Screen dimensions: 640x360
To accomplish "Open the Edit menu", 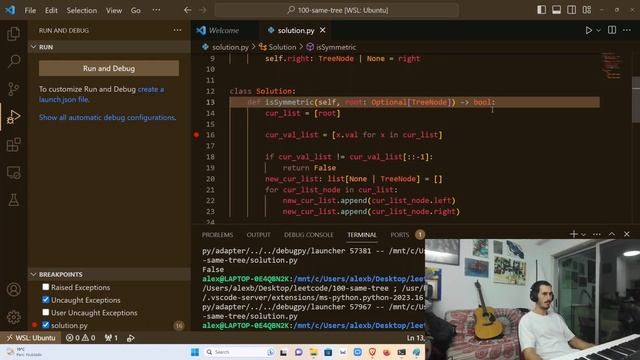I will (51, 10).
